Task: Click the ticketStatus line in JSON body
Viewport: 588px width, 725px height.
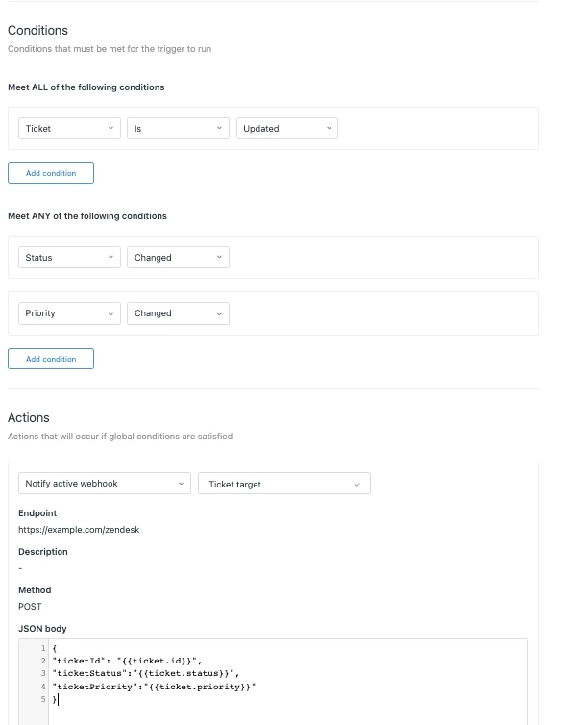Action: pos(145,673)
